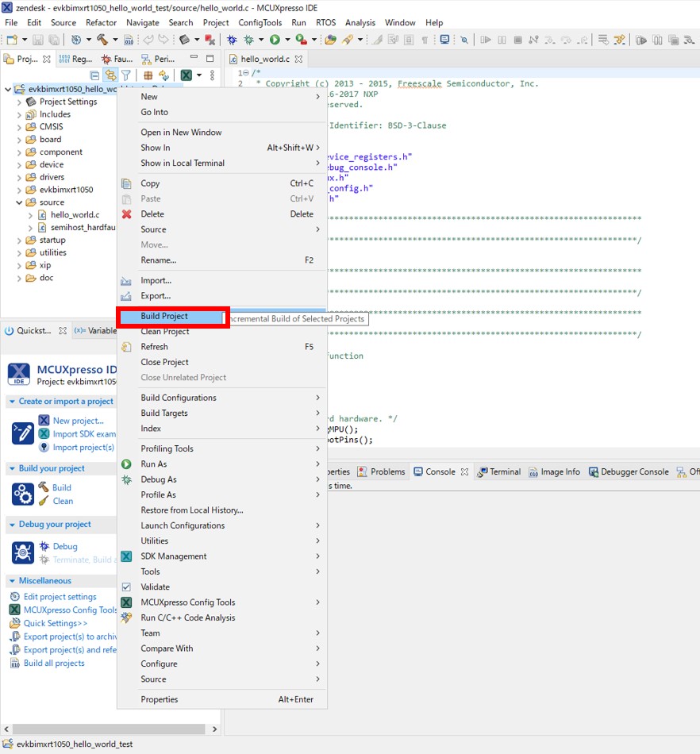700x754 pixels.
Task: Click the New project icon in Quickstart
Action: click(44, 421)
